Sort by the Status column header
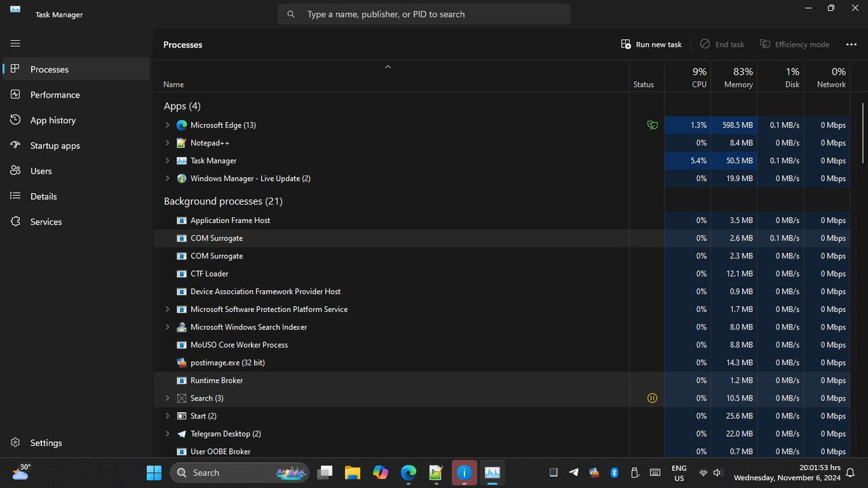Screen dimensions: 868x488 [x=647, y=77]
